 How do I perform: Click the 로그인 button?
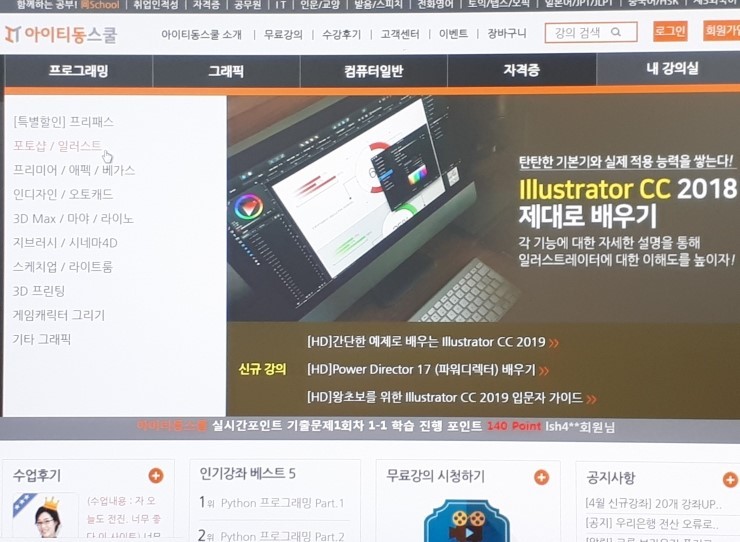[x=670, y=31]
